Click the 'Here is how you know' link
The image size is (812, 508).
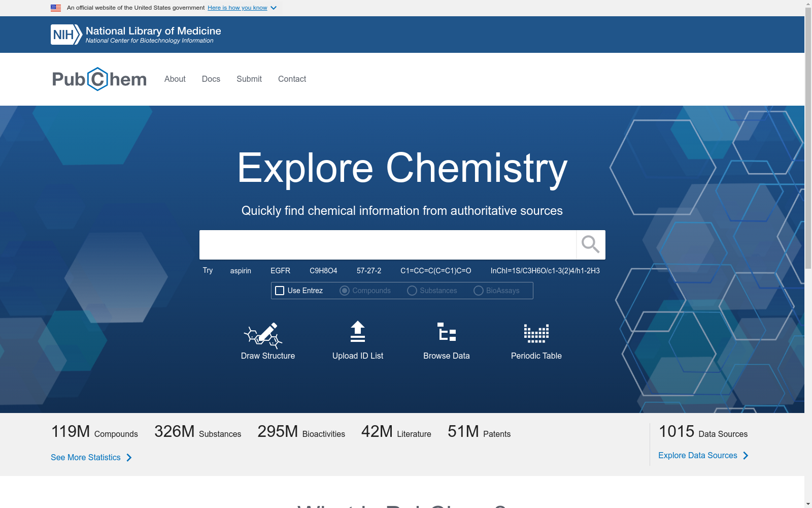pyautogui.click(x=238, y=8)
